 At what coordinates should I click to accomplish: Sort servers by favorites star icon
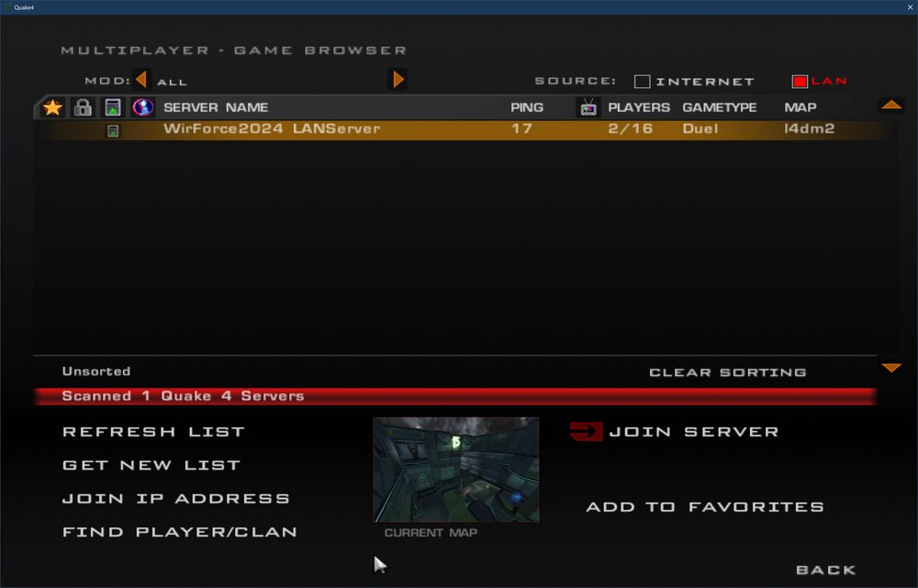(52, 107)
